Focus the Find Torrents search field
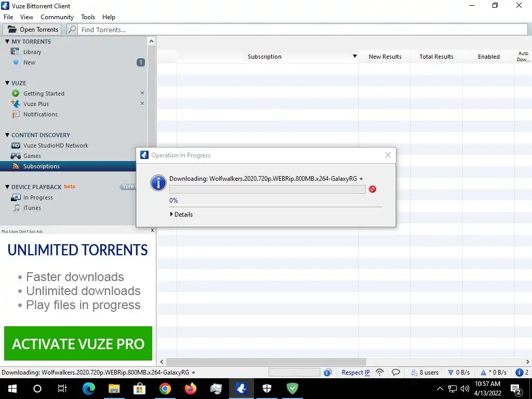 (x=302, y=30)
